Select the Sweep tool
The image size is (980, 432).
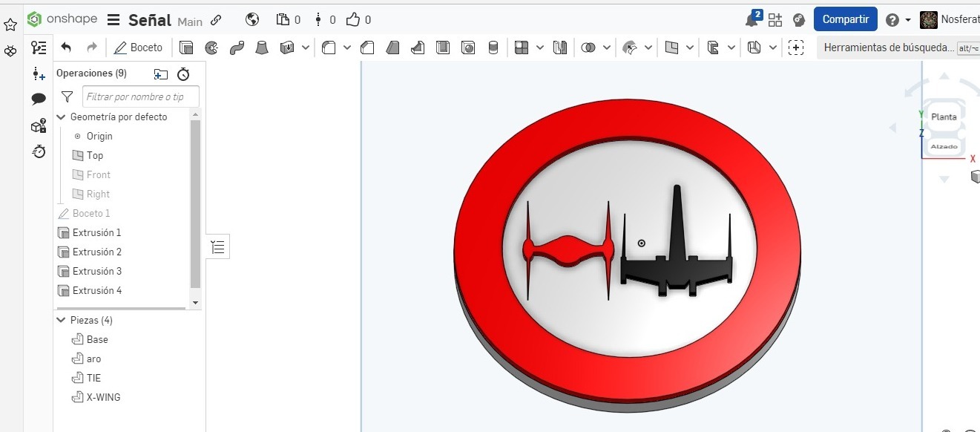point(237,48)
